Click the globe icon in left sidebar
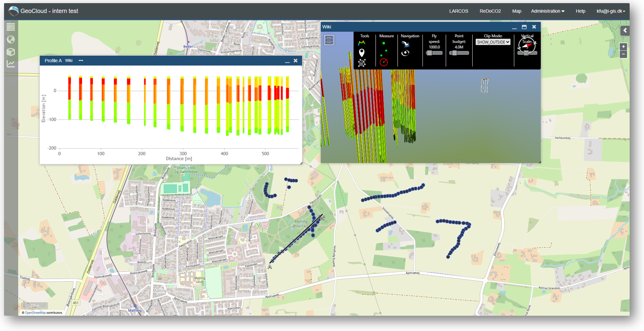Image resolution: width=644 pixels, height=331 pixels. point(11,40)
